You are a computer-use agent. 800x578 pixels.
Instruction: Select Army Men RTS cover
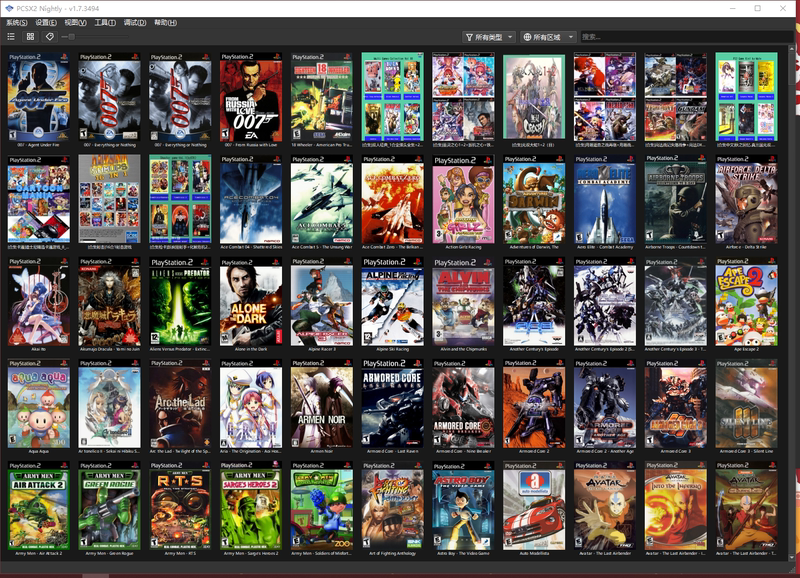click(x=180, y=506)
